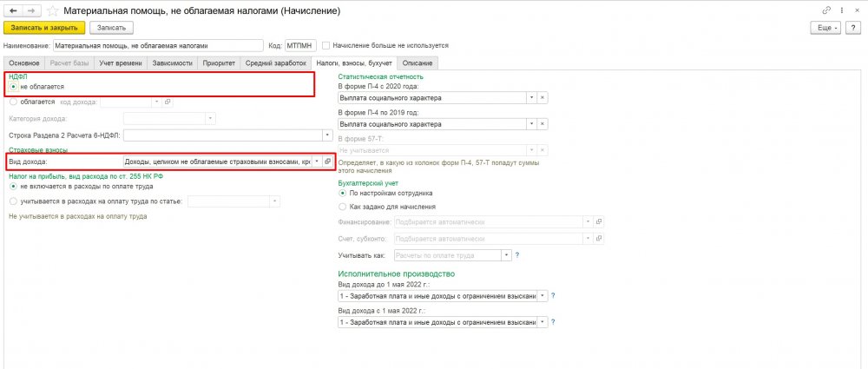Open the three-dot window options menu
This screenshot has width=868, height=369.
[840, 10]
